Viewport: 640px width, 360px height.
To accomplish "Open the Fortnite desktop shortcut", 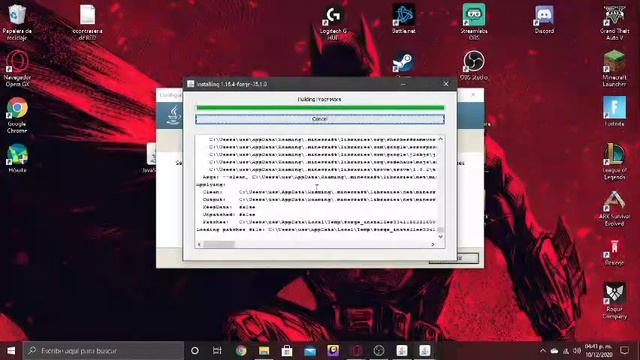I will 614,111.
